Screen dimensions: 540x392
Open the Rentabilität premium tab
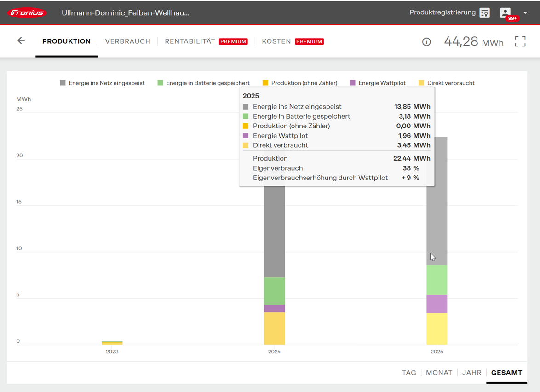(x=190, y=41)
